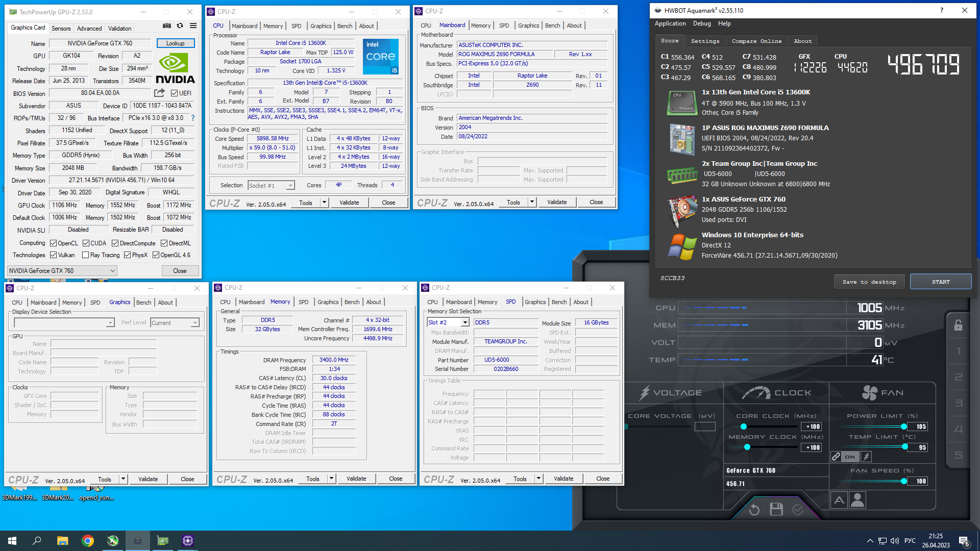The width and height of the screenshot is (980, 551).
Task: Toggle OpenCL checkbox
Action: point(53,243)
